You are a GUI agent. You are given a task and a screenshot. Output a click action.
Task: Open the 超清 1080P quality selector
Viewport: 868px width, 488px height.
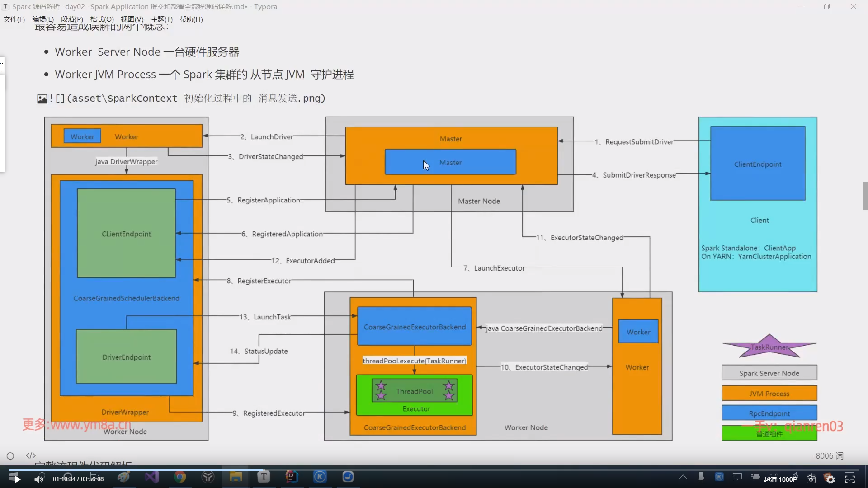tap(780, 479)
